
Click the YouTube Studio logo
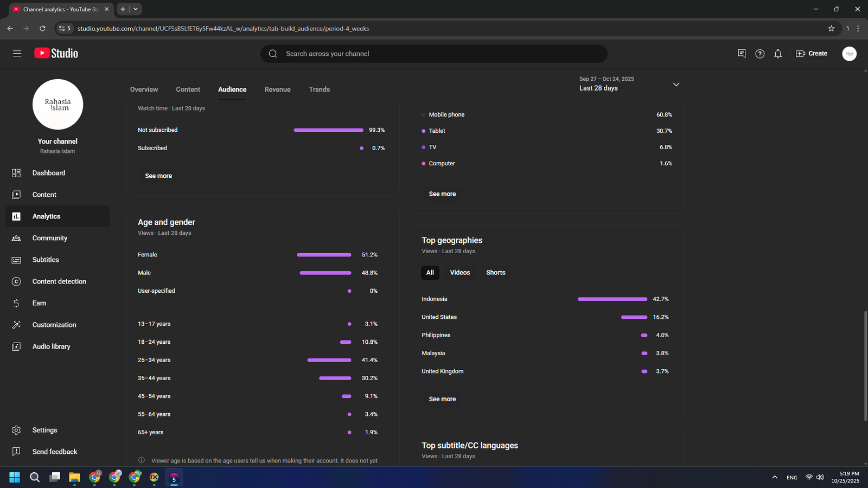click(x=56, y=53)
